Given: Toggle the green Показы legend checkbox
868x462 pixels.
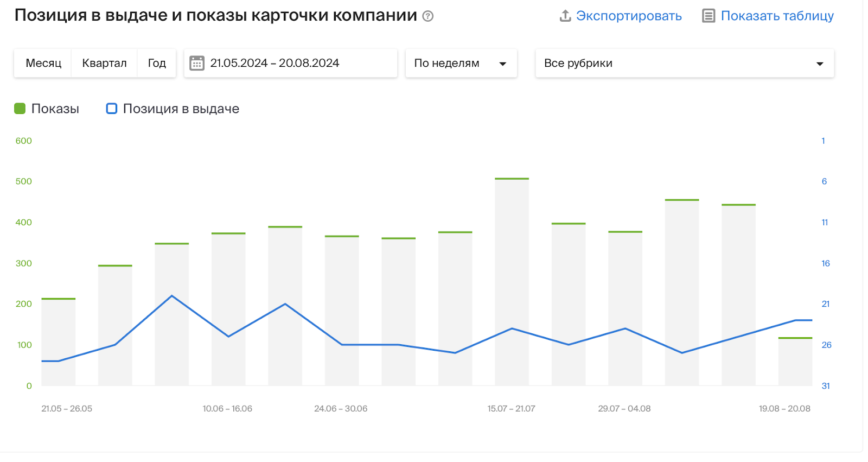Looking at the screenshot, I should coord(20,109).
